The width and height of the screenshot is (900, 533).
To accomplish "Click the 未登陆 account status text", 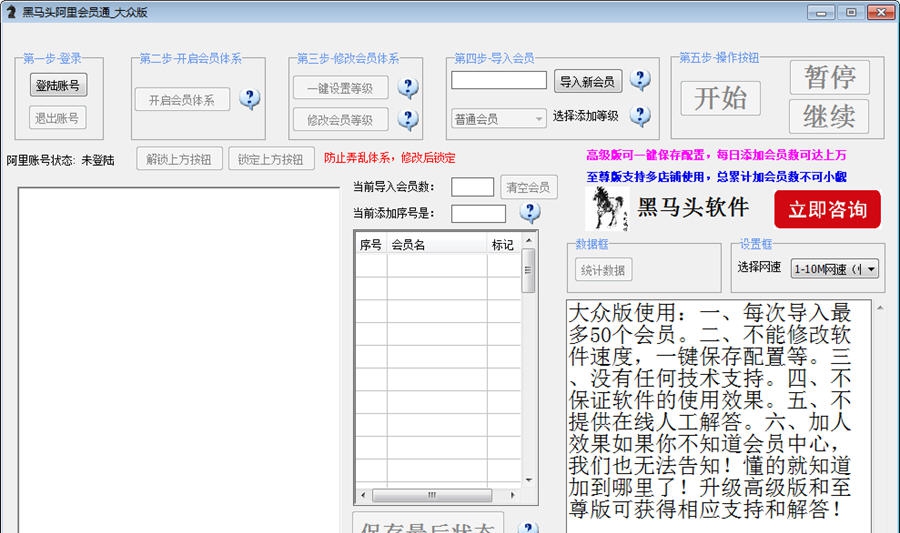I will pos(98,161).
